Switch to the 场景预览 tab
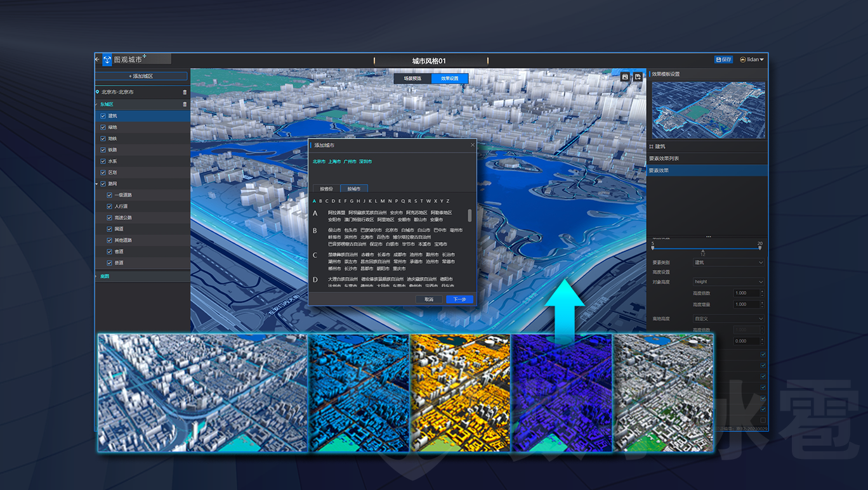The image size is (868, 490). tap(412, 79)
